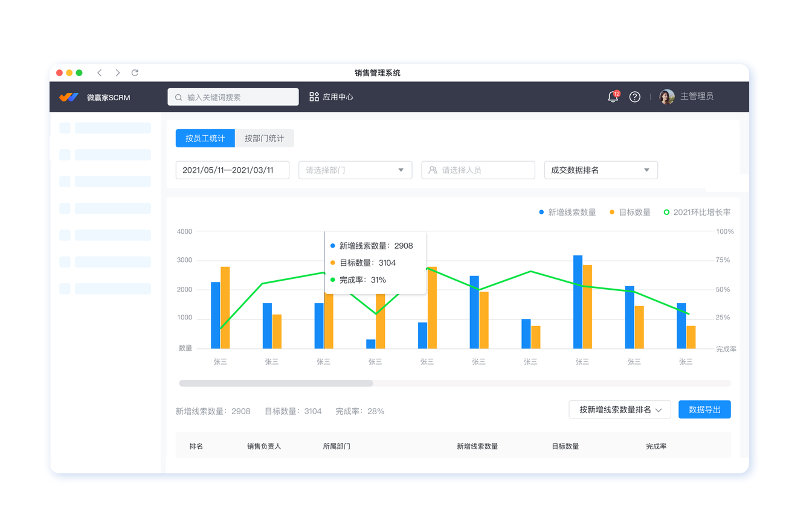The height and width of the screenshot is (512, 812).
Task: Click the tooltip line 完成率：31%
Action: pos(358,280)
